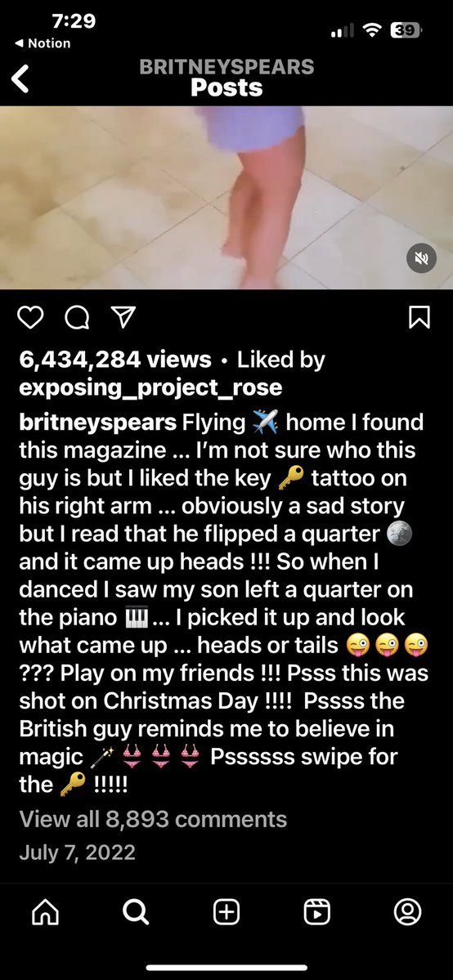The image size is (453, 980).
Task: Open exposing_project_rose profile
Action: click(150, 388)
